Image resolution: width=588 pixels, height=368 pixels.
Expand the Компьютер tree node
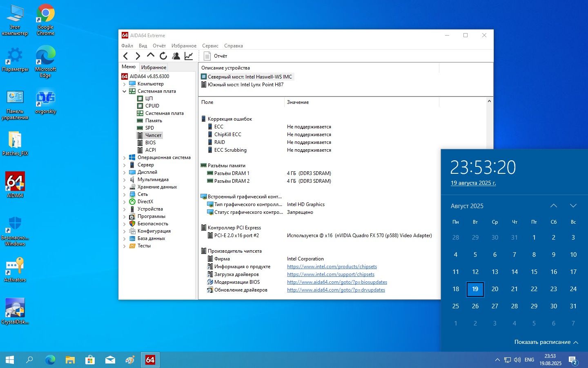pyautogui.click(x=125, y=84)
